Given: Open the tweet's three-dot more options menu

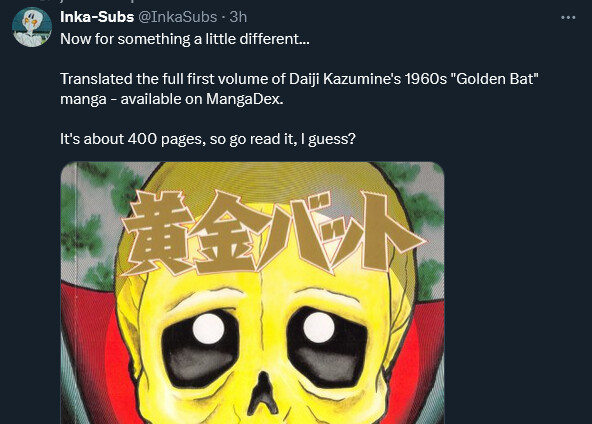Looking at the screenshot, I should 568,17.
